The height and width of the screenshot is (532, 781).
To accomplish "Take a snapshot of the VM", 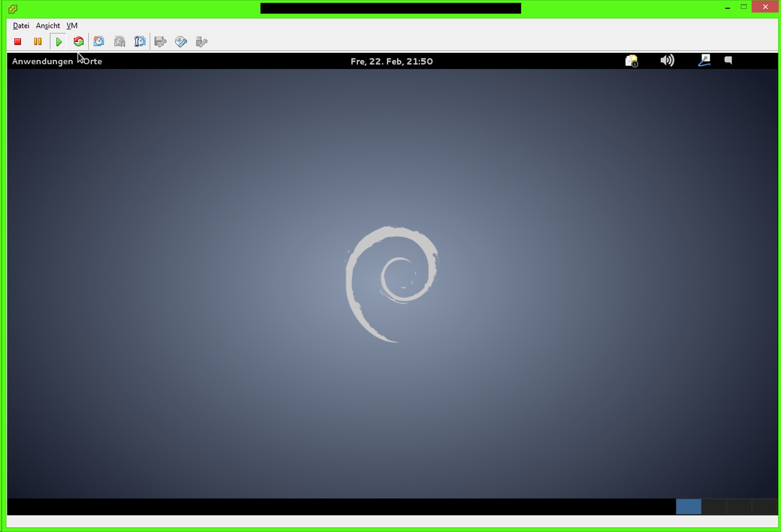I will [x=99, y=42].
